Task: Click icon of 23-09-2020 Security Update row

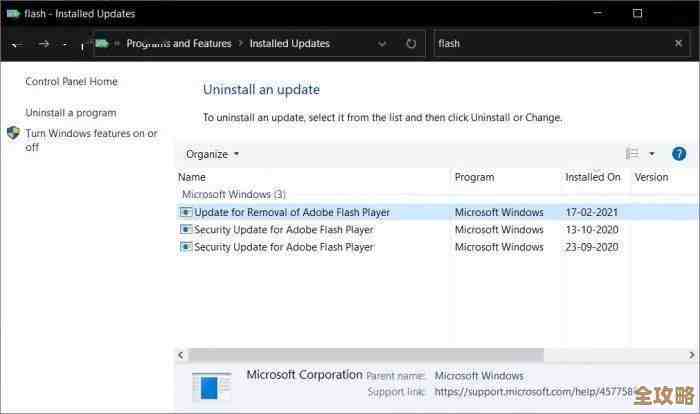Action: 186,247
